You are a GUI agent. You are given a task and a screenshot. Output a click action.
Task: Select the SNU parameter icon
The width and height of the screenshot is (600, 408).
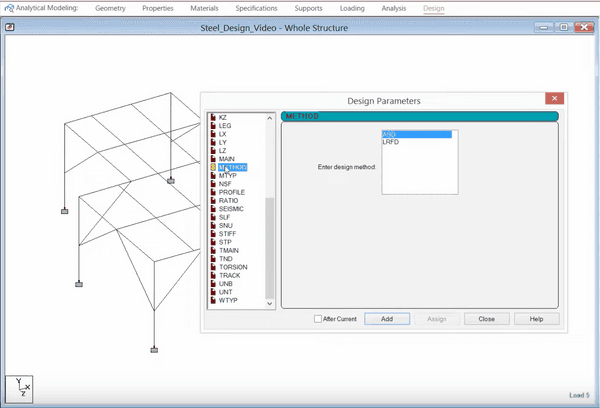pyautogui.click(x=213, y=225)
